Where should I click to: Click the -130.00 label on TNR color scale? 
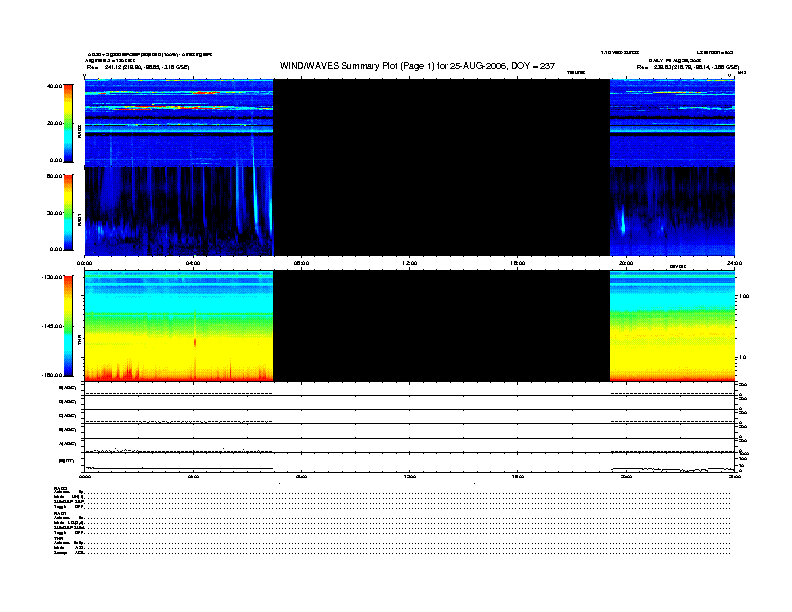click(x=52, y=277)
